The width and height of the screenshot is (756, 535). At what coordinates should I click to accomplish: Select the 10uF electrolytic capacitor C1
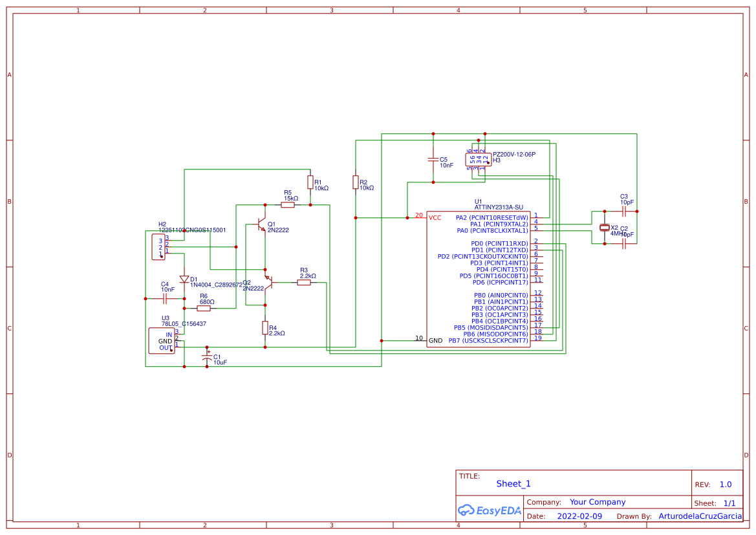pyautogui.click(x=208, y=358)
